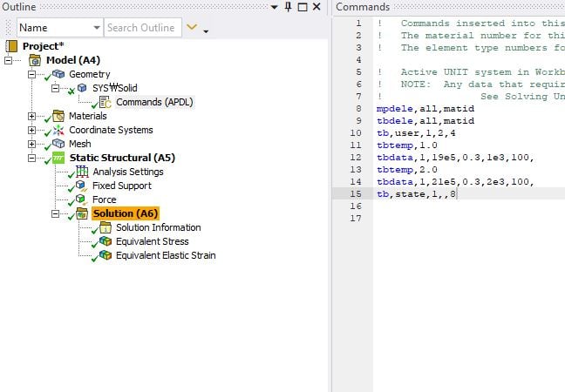Expand the Coordinate Systems node
Screen dimensions: 565x392
31,130
